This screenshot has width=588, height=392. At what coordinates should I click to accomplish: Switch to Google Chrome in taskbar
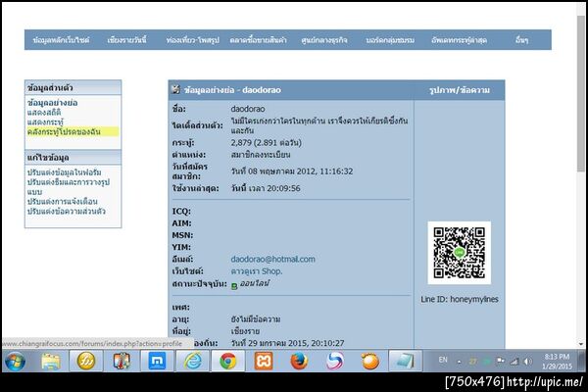(228, 362)
